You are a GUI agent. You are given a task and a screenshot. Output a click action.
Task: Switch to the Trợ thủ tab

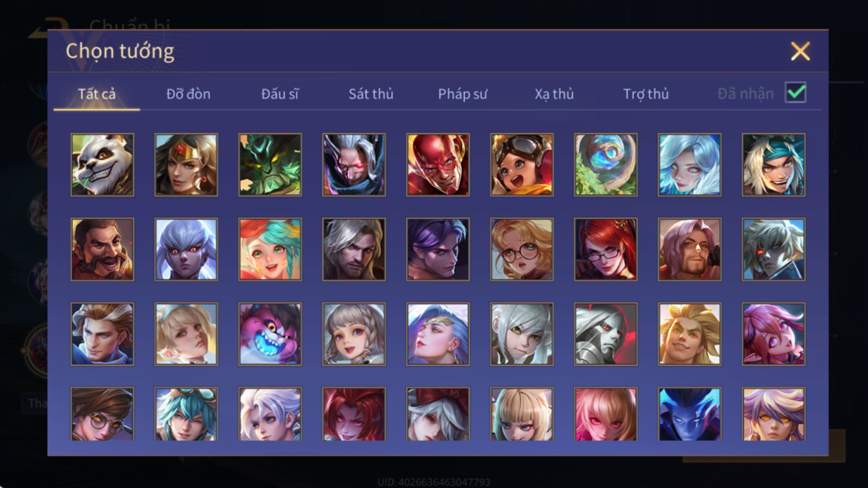[646, 94]
